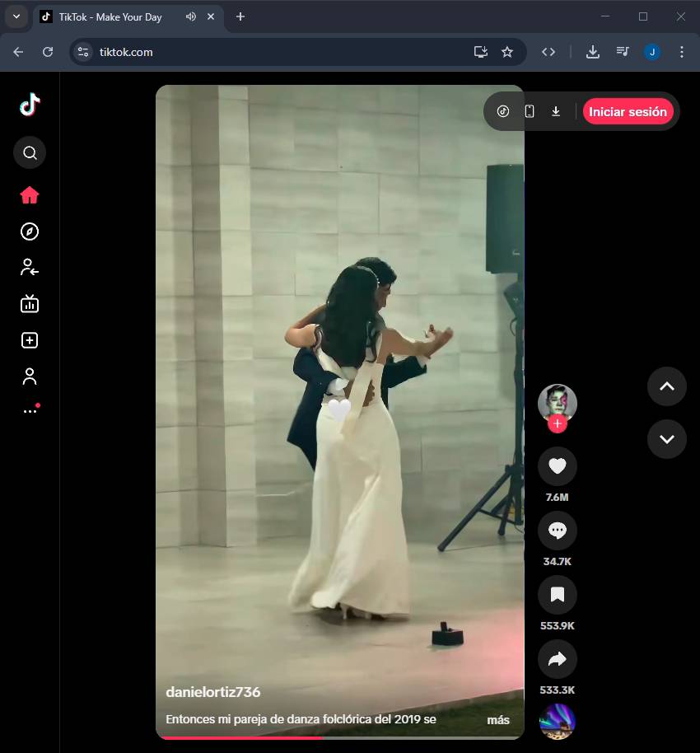Viewport: 700px width, 753px height.
Task: Open the Explore compass icon
Action: tap(30, 232)
